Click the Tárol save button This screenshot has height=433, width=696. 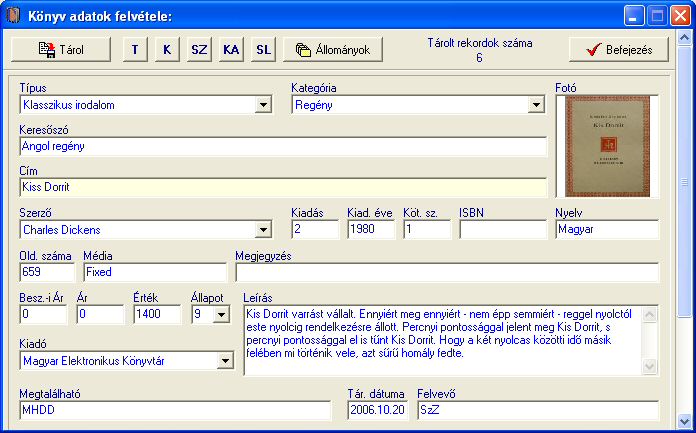click(61, 49)
